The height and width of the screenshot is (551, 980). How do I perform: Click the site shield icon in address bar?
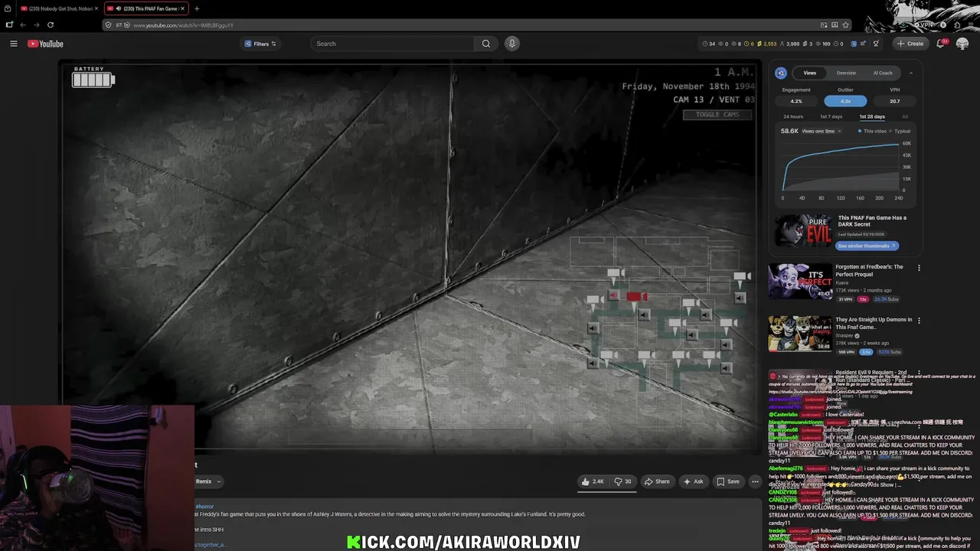tap(109, 25)
